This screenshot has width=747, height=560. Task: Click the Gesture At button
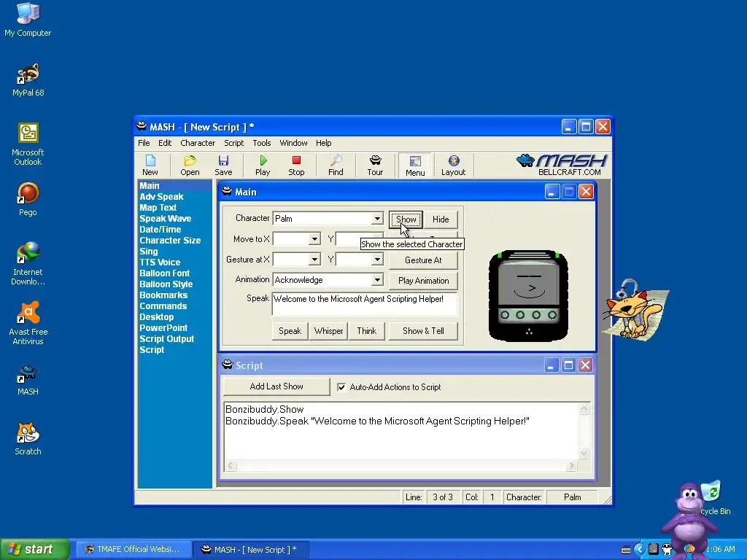pos(423,260)
